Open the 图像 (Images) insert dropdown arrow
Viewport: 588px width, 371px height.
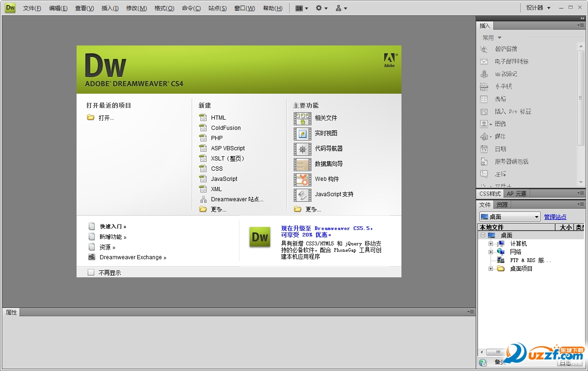pyautogui.click(x=491, y=124)
